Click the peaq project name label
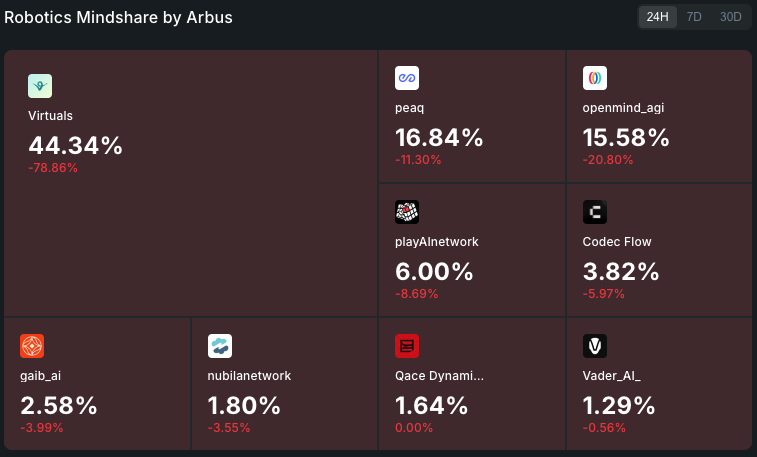Image resolution: width=757 pixels, height=457 pixels. coord(411,107)
